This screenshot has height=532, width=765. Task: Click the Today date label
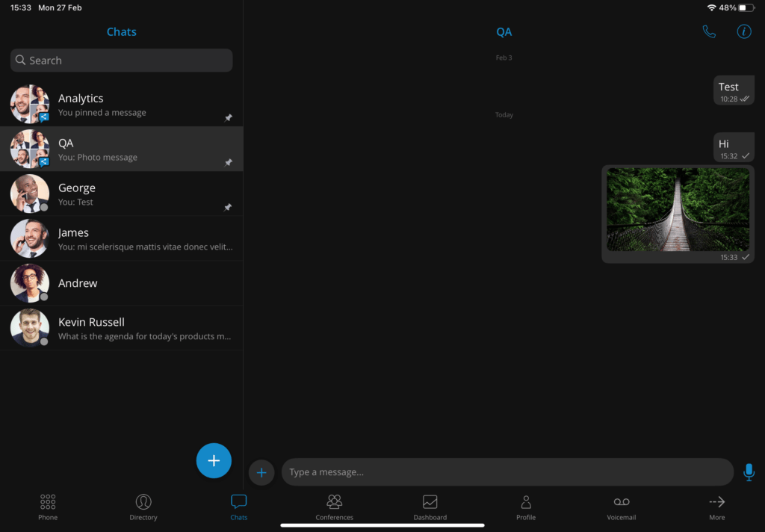pos(504,115)
